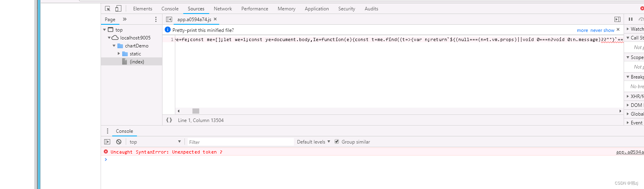
Task: Hide the debugger sidebar icon
Action: click(x=617, y=19)
